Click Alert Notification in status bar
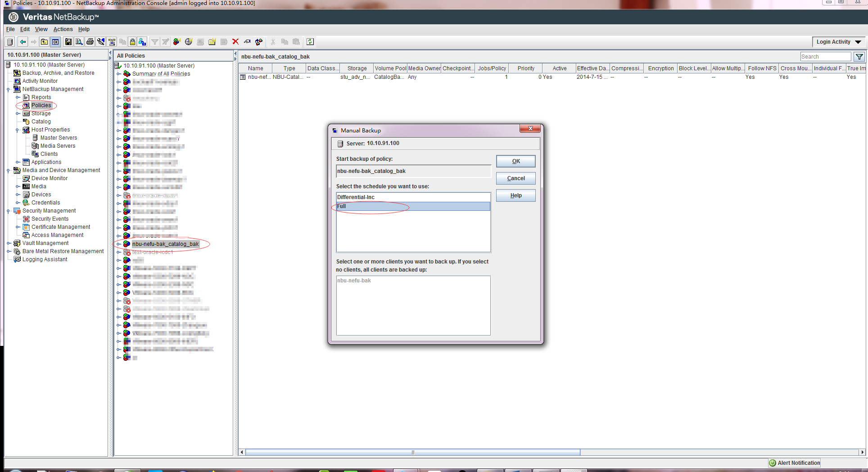 click(799, 463)
